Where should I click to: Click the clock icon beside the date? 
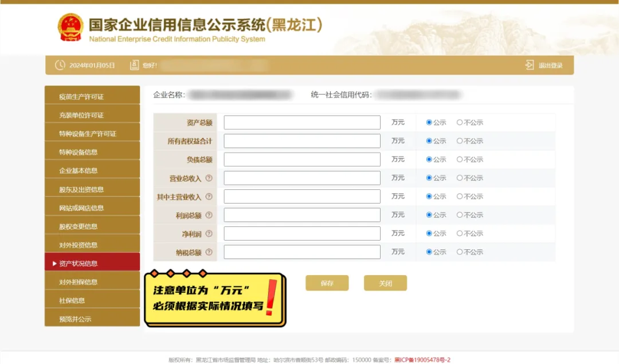(60, 65)
